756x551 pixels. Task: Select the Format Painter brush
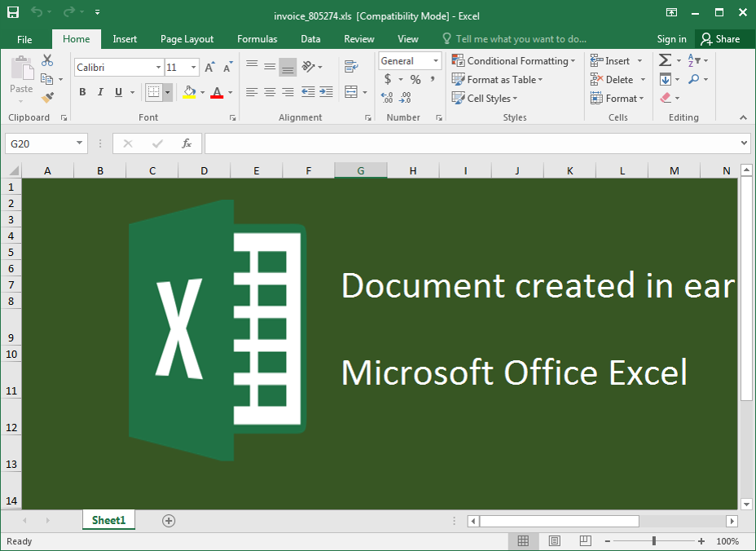47,98
